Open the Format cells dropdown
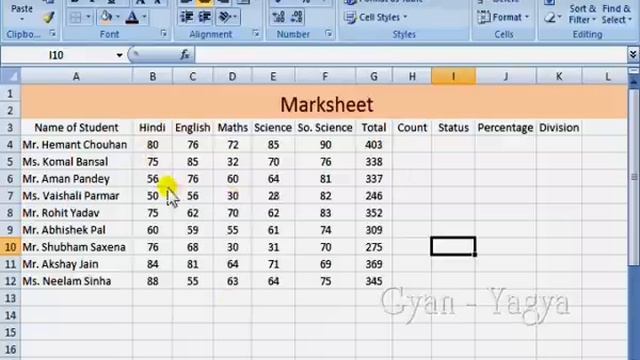Viewport: 640px width, 360px height. coord(503,17)
